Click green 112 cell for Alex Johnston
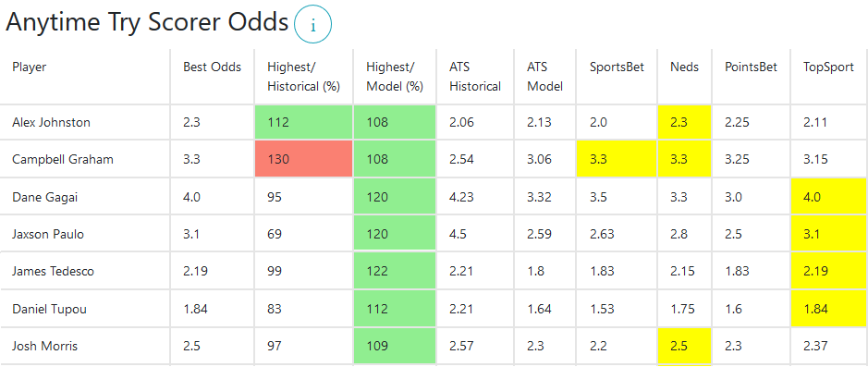The height and width of the screenshot is (367, 868). pos(303,122)
